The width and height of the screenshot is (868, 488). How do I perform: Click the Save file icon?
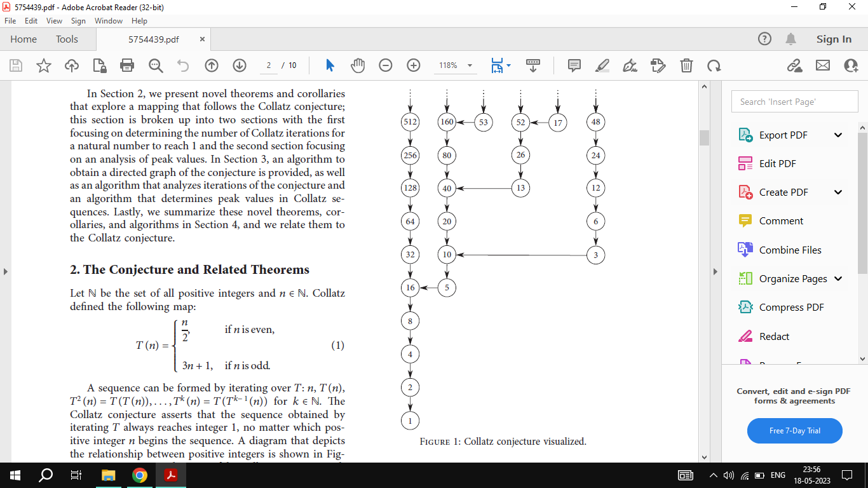(16, 65)
